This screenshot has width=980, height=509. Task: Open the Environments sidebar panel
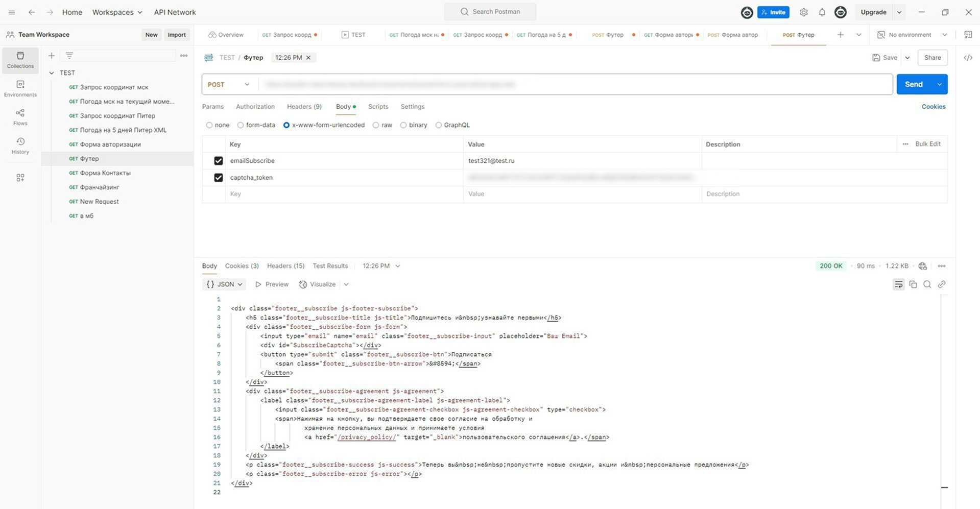pos(20,88)
